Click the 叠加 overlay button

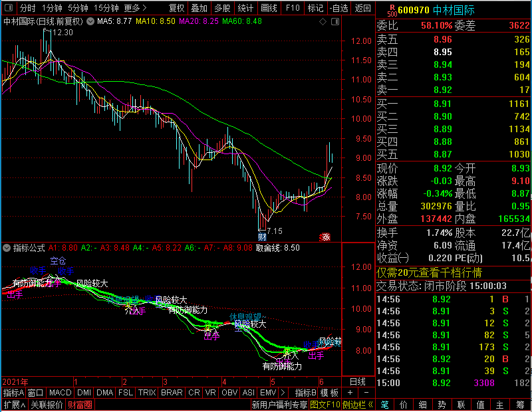tap(199, 8)
